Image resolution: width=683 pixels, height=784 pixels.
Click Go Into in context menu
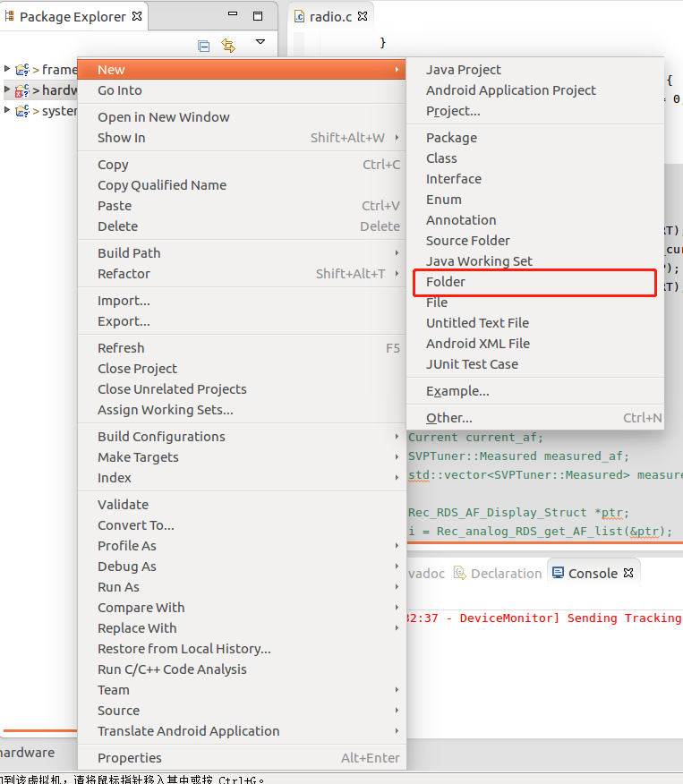(x=242, y=90)
